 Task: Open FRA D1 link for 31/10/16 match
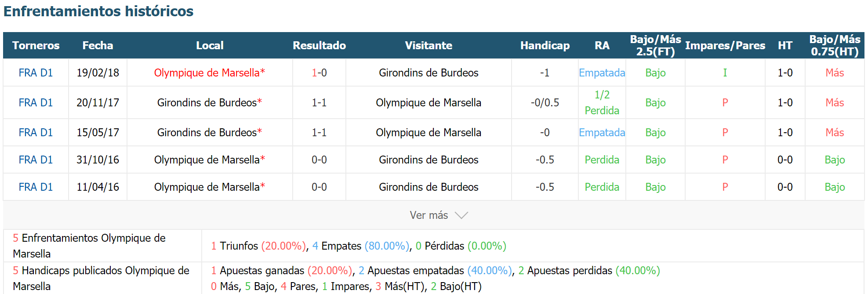[36, 160]
